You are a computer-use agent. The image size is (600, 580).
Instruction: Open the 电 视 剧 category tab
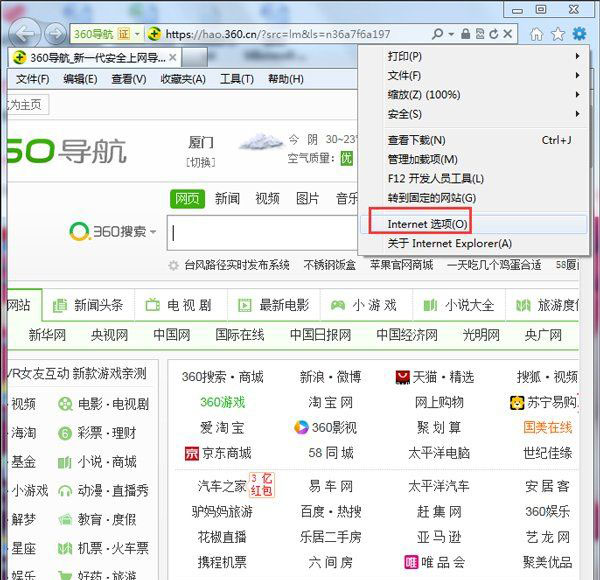[181, 305]
